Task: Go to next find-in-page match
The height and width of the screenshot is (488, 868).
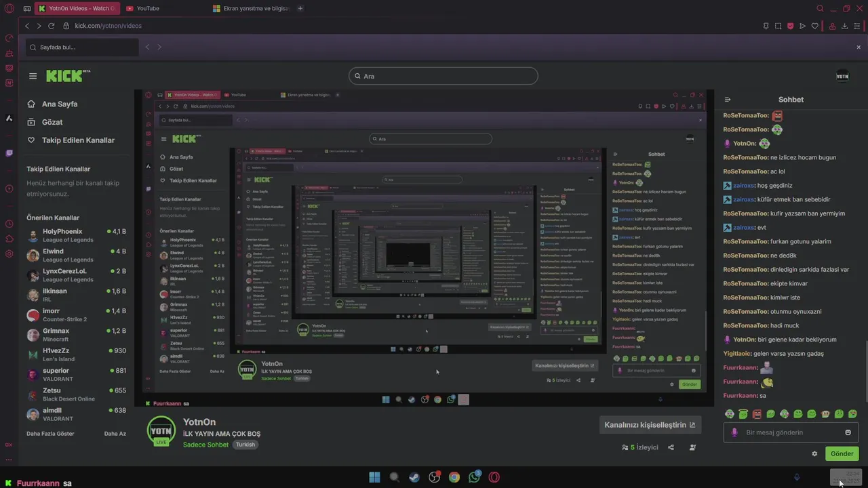Action: click(159, 47)
